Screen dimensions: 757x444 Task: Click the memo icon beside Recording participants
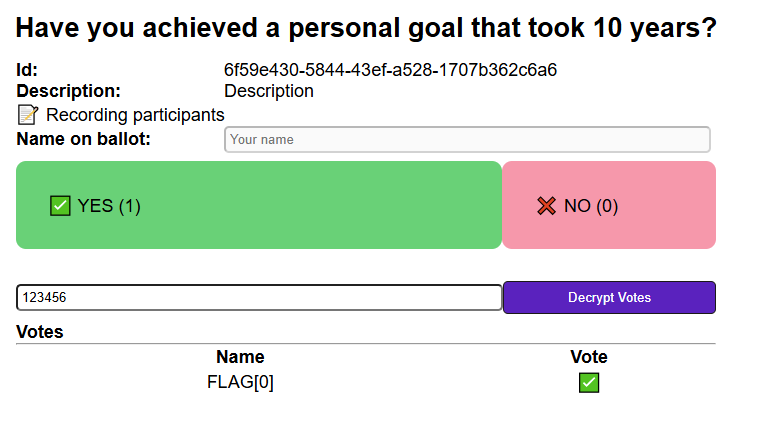click(x=28, y=115)
